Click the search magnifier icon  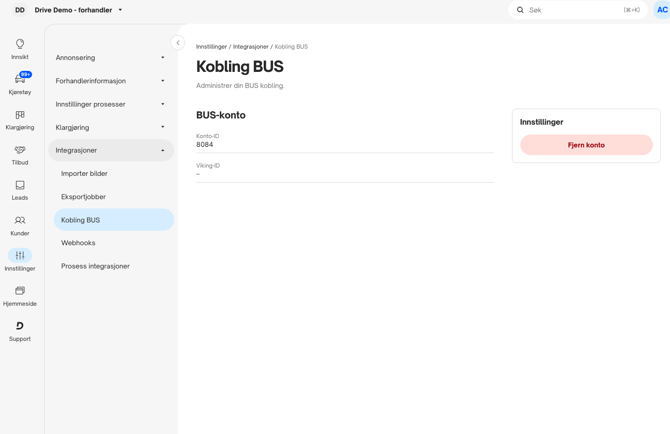tap(520, 10)
